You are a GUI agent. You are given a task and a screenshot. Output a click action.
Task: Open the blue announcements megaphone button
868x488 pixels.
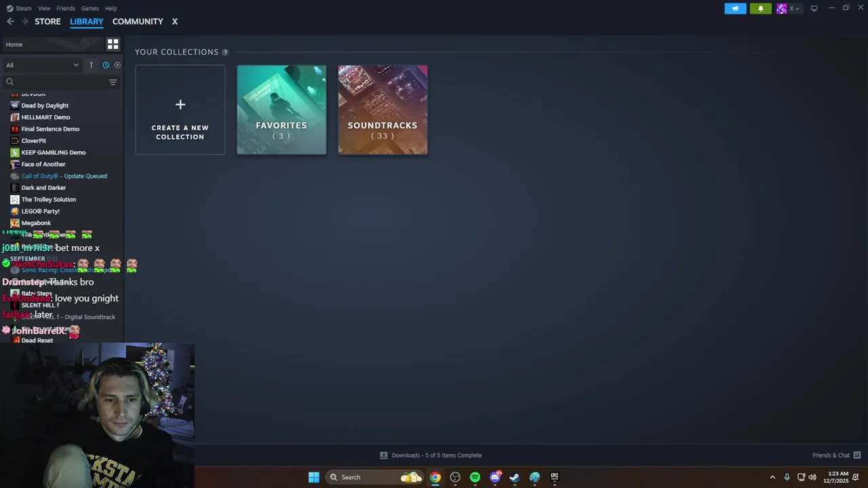tap(735, 8)
